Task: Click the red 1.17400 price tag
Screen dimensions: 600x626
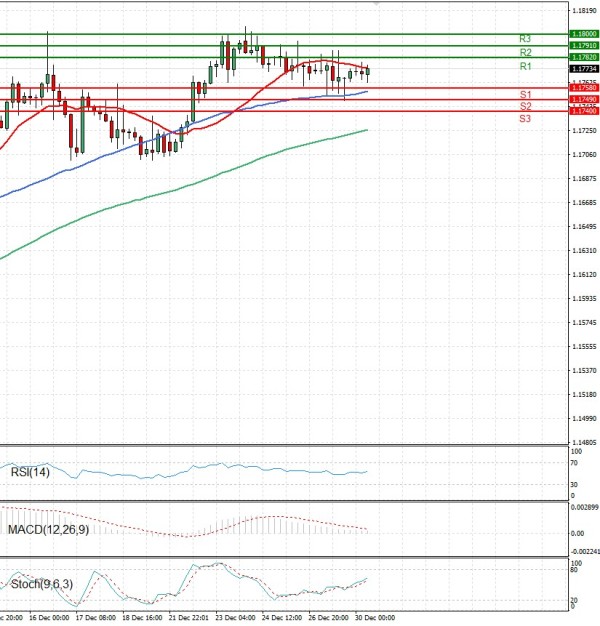Action: pyautogui.click(x=583, y=111)
